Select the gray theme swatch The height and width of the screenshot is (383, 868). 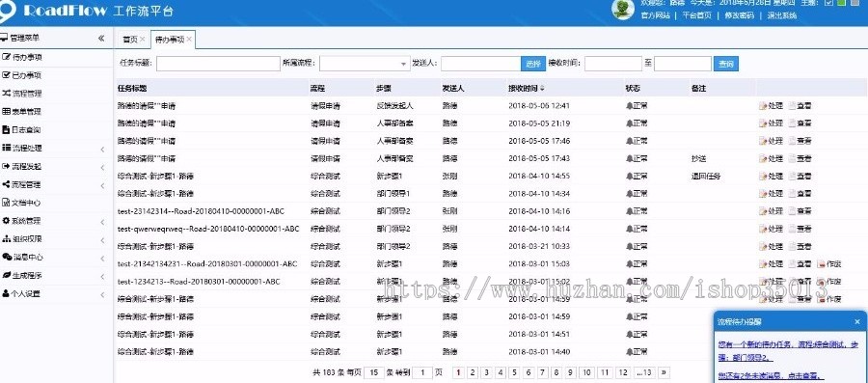854,3
